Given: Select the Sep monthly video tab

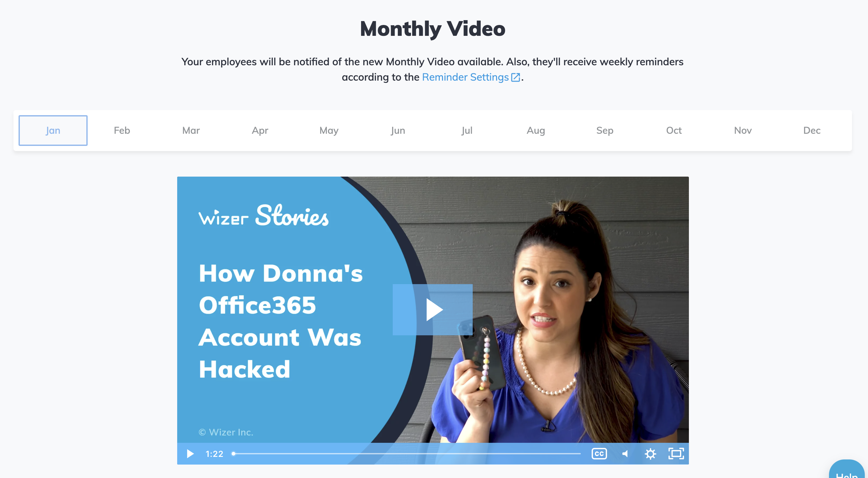Looking at the screenshot, I should 605,130.
